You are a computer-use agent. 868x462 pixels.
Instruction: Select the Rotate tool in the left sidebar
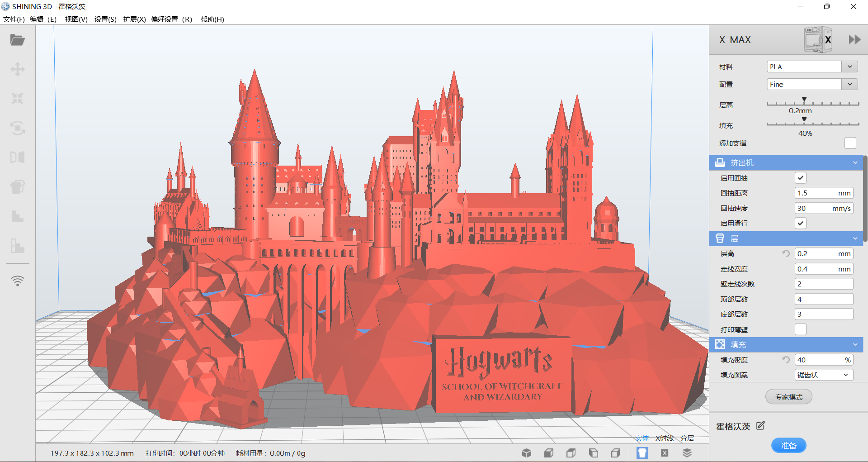click(x=18, y=128)
